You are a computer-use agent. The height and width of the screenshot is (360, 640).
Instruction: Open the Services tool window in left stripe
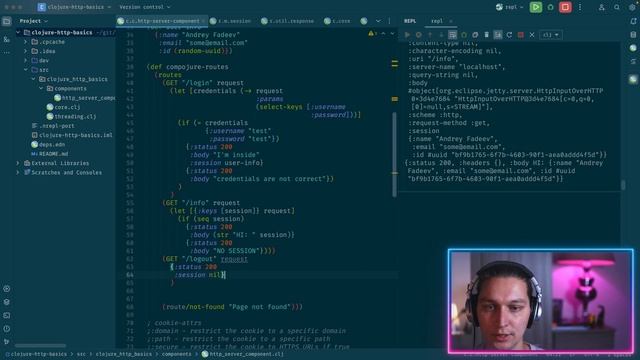click(x=7, y=302)
